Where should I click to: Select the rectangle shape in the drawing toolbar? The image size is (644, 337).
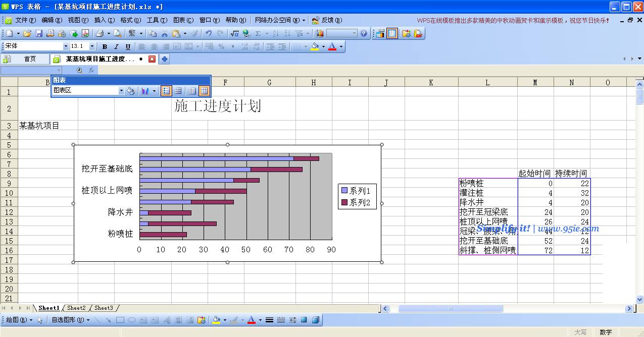point(120,320)
